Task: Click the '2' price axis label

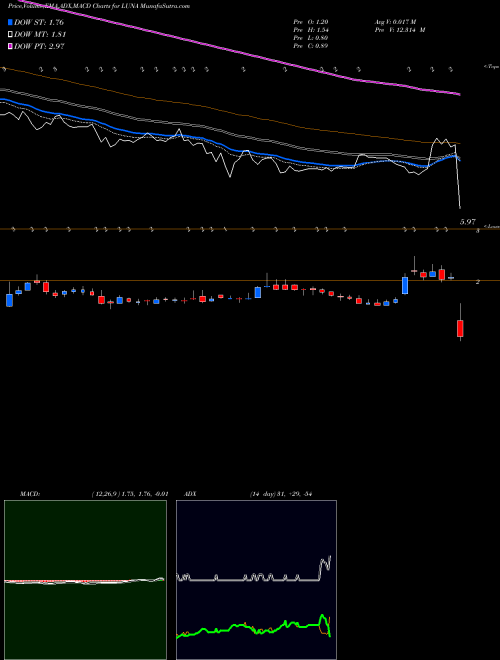Action: (x=478, y=282)
